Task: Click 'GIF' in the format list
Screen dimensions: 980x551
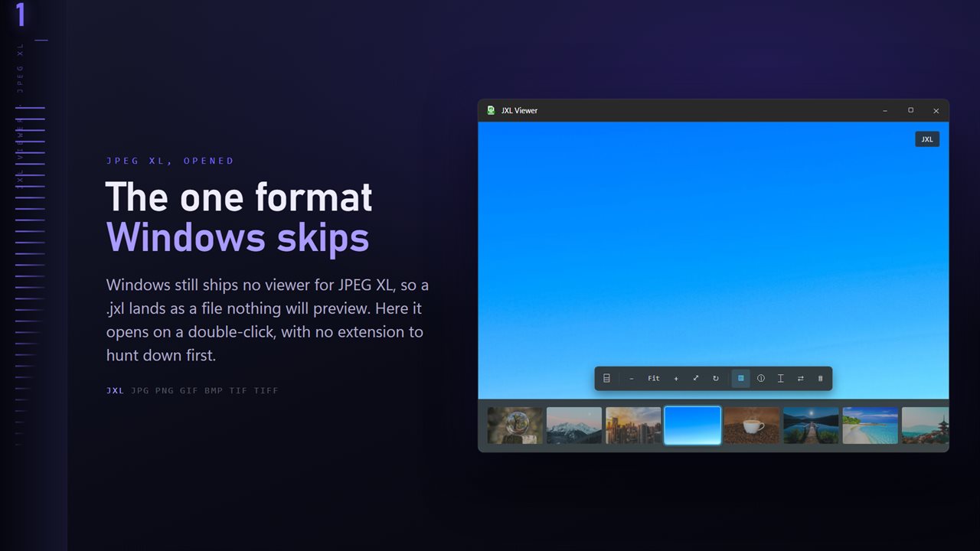Action: 189,390
